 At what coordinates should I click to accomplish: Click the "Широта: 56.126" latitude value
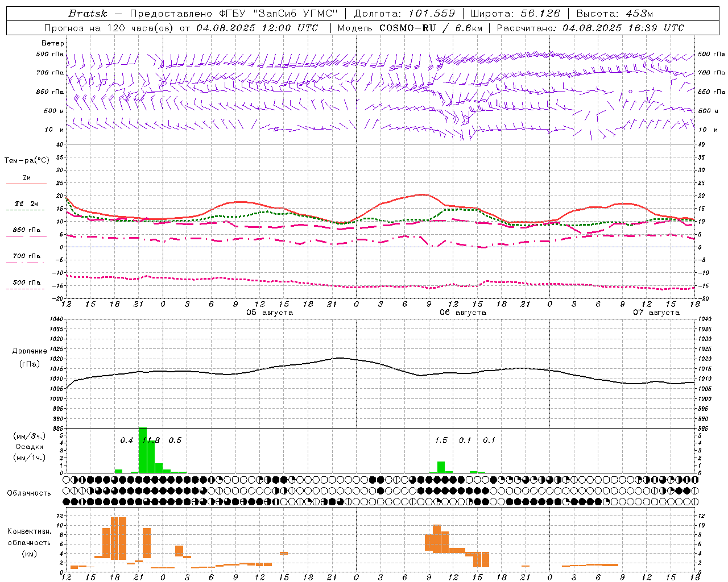515,14
